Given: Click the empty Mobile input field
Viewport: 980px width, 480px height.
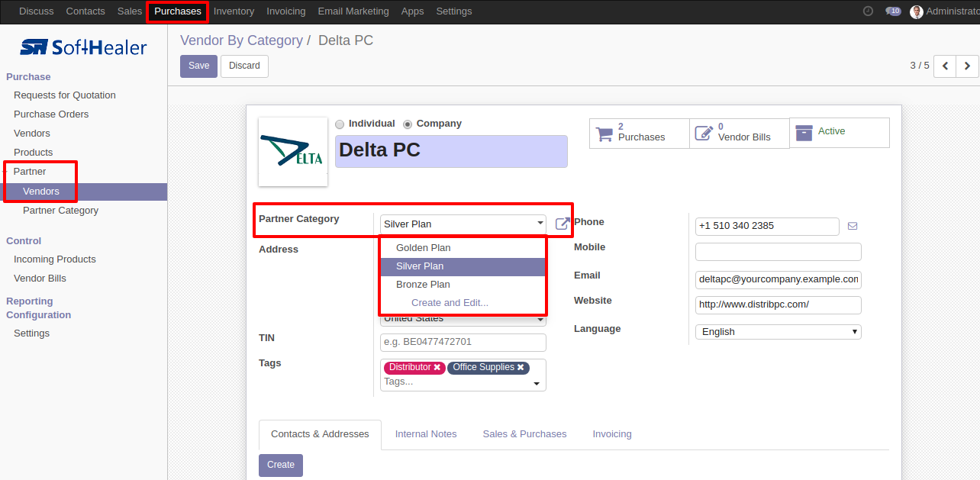Looking at the screenshot, I should pos(779,252).
